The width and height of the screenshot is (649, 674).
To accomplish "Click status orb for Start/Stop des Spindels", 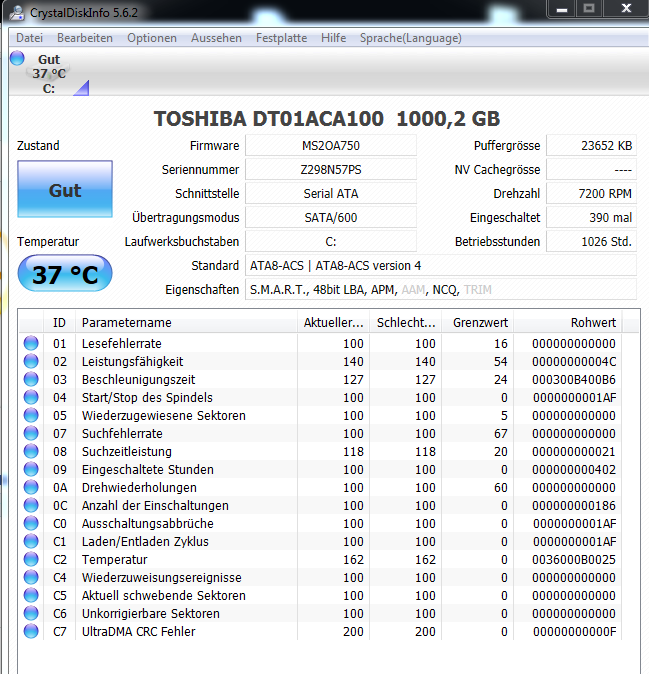I will pos(31,397).
